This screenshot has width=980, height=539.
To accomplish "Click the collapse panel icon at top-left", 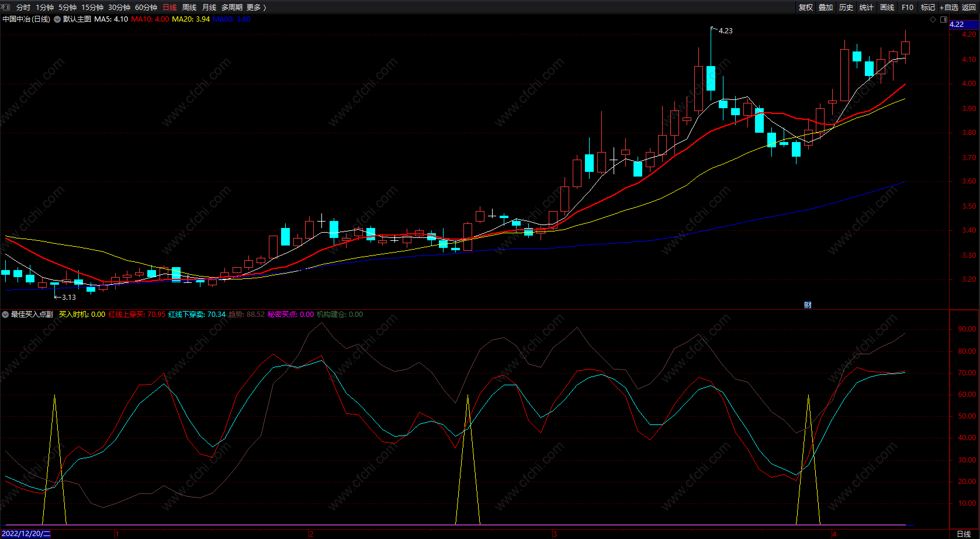I will coord(6,7).
